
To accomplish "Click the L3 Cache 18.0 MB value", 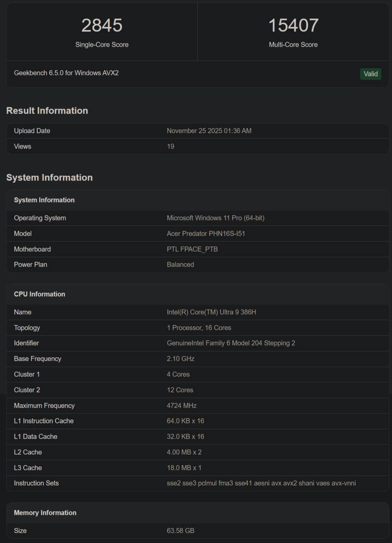I will point(184,468).
